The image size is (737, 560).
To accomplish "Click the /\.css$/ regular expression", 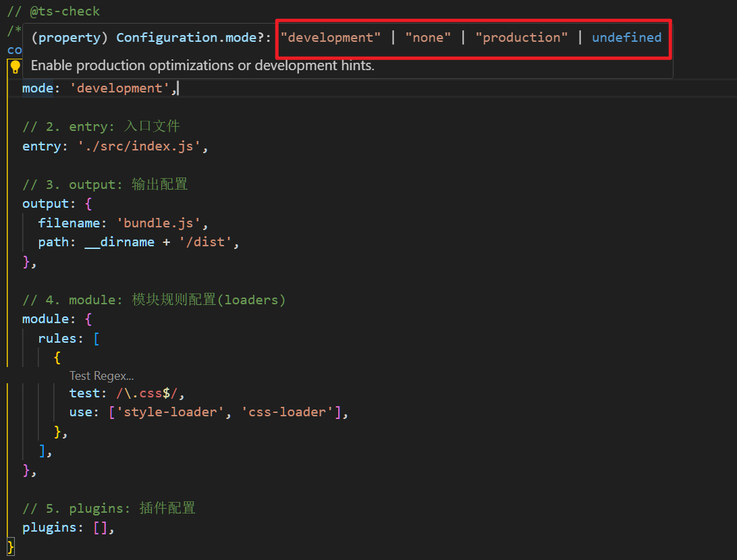I will point(146,393).
